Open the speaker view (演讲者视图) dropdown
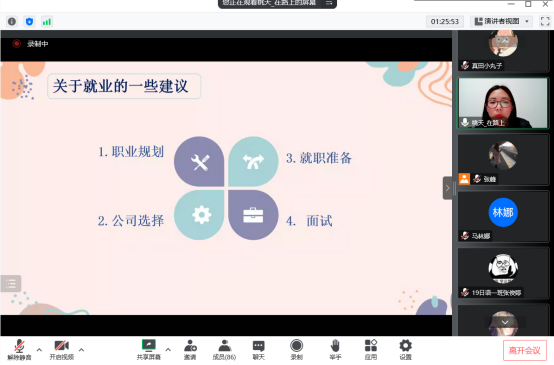 (501, 22)
